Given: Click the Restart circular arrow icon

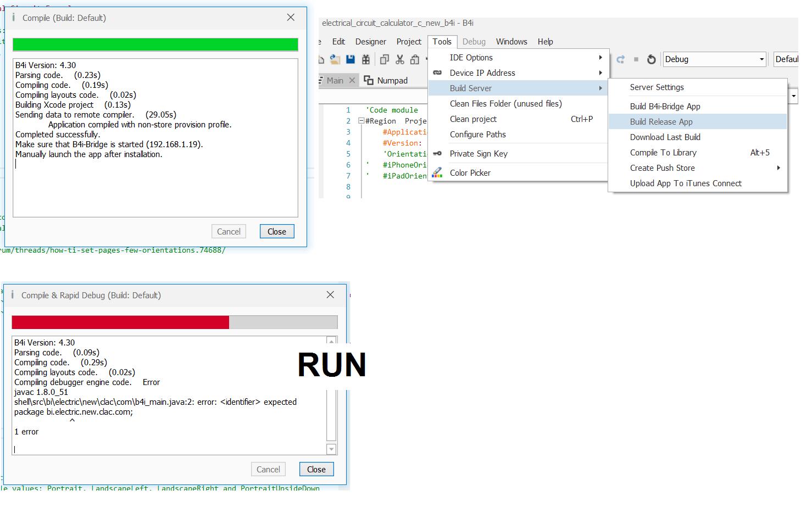Looking at the screenshot, I should (651, 59).
